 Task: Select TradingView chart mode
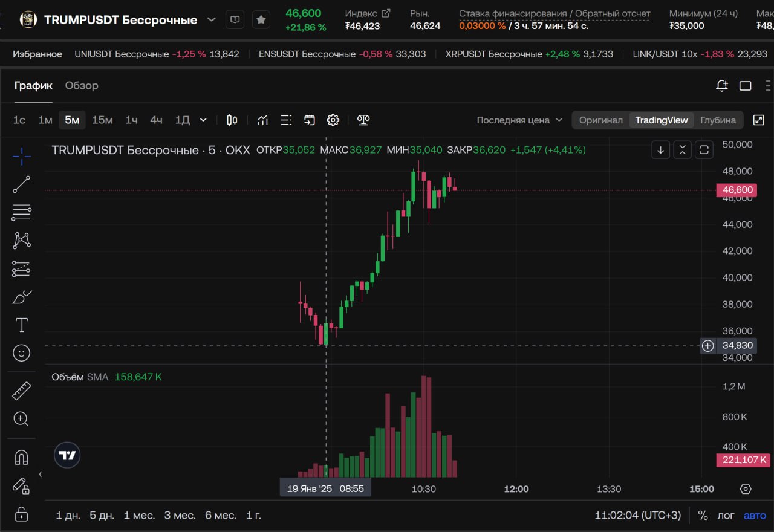click(662, 120)
